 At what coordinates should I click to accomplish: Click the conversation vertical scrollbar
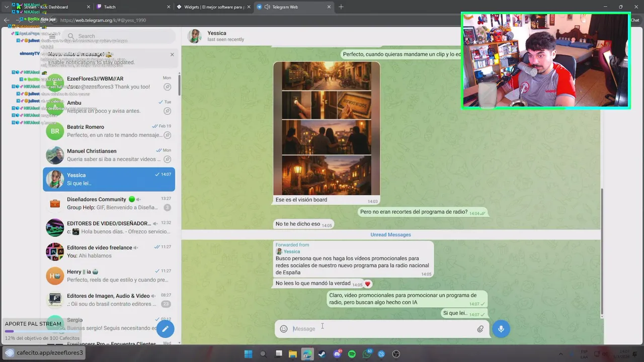pos(602,253)
